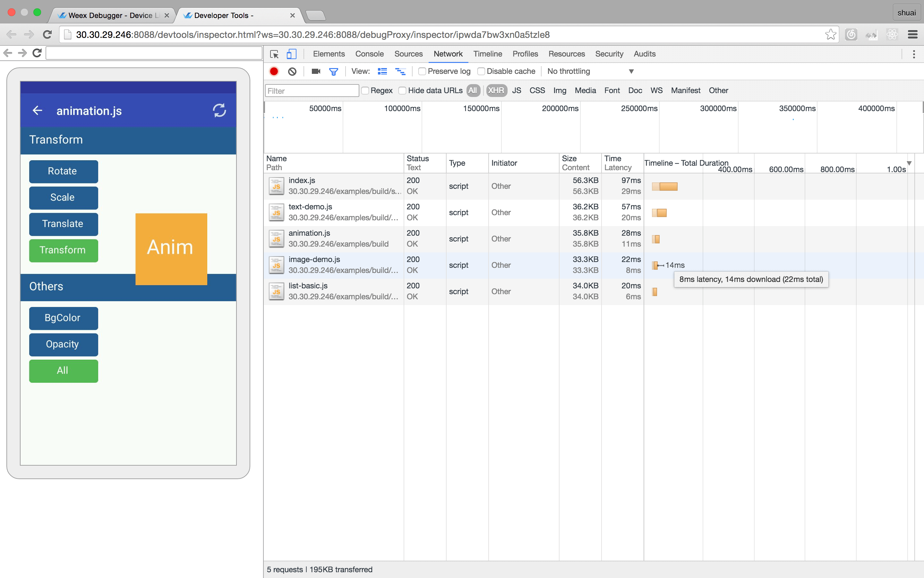The height and width of the screenshot is (578, 924).
Task: Sort by the Status column header
Action: (x=424, y=163)
